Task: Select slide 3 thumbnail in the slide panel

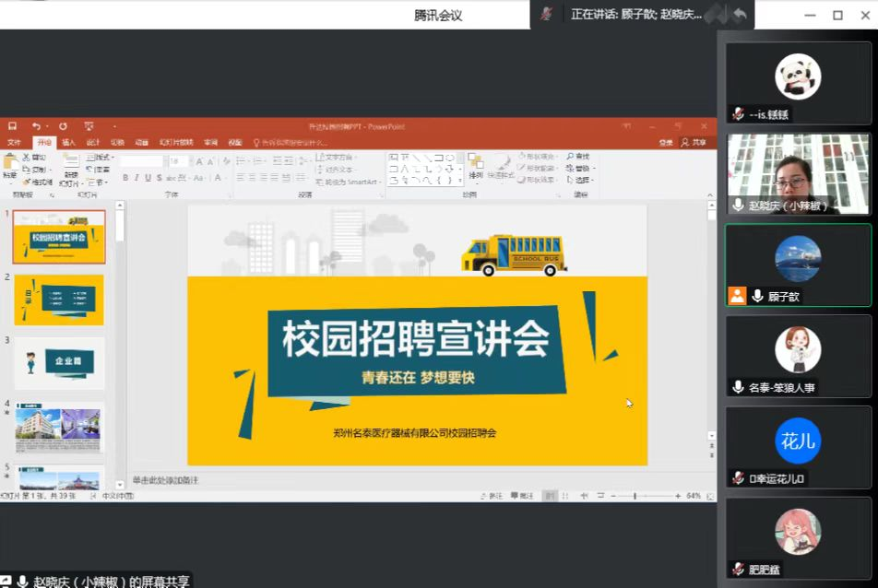Action: pyautogui.click(x=59, y=363)
